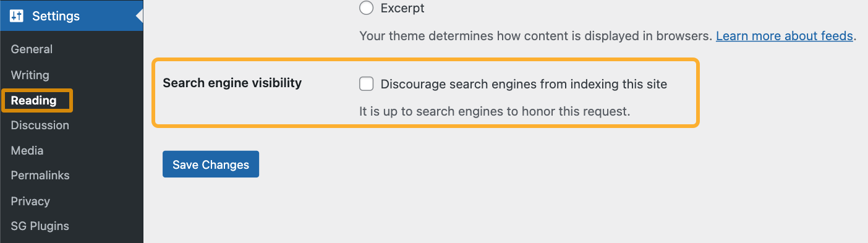
Task: Navigate to Media settings
Action: 27,150
